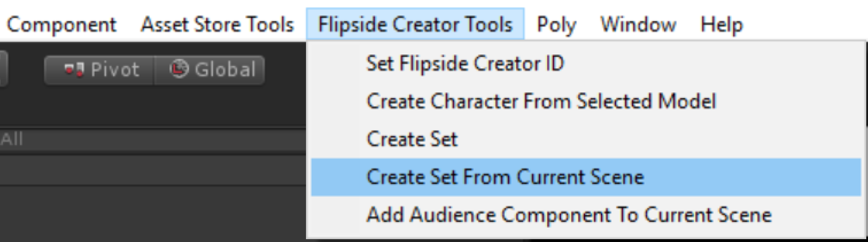The height and width of the screenshot is (242, 868).
Task: Click the Global rotation icon
Action: [179, 69]
